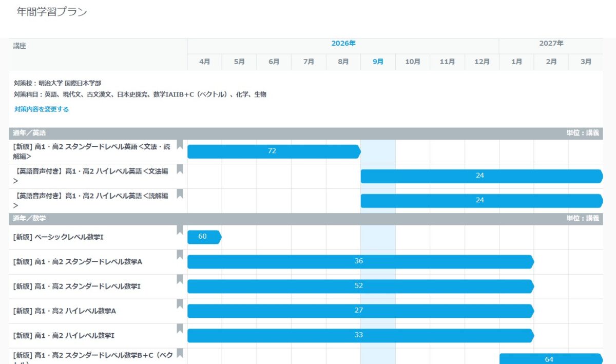Select the 27-lecture bar for ハイレベル数学A
The image size is (616, 364).
(x=360, y=311)
